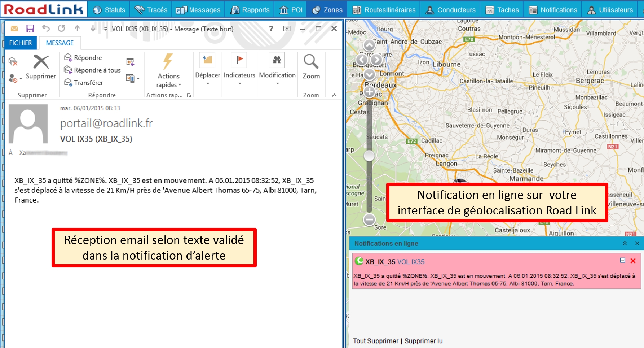Click Bergerac label on the map
Image resolution: width=644 pixels, height=348 pixels.
590,81
